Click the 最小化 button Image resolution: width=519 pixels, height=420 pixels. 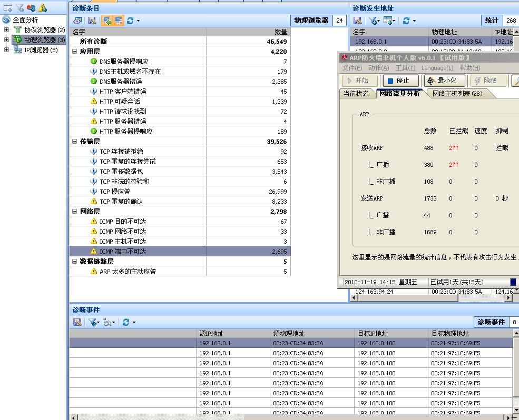(445, 81)
